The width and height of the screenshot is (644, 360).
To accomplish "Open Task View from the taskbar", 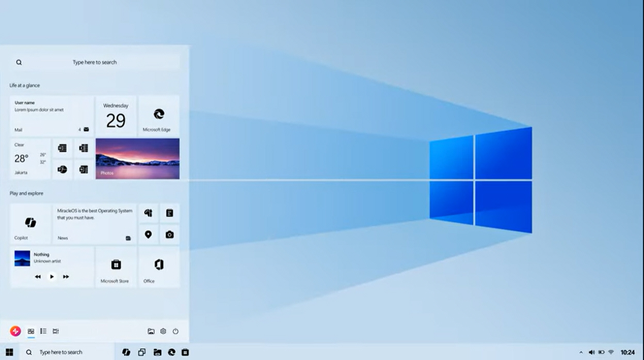I will [141, 352].
